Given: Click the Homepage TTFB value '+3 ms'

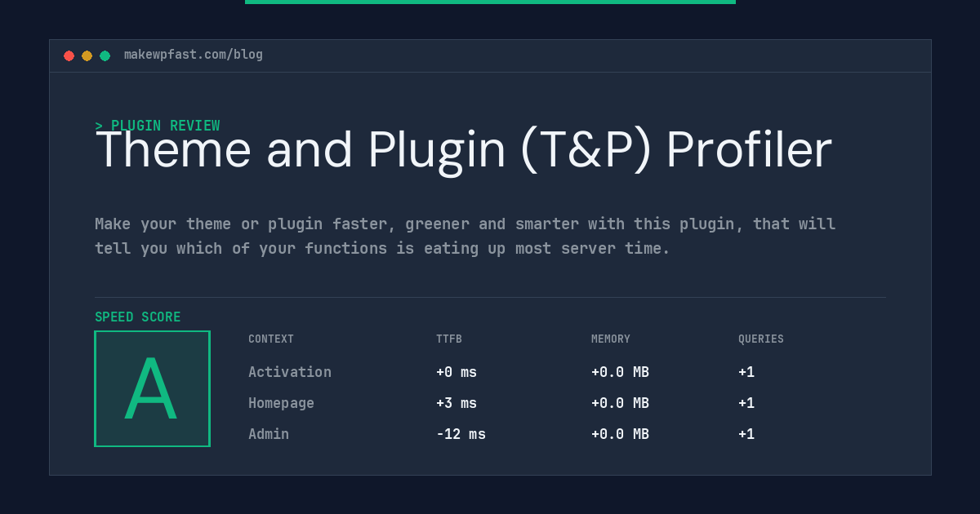Looking at the screenshot, I should (457, 403).
